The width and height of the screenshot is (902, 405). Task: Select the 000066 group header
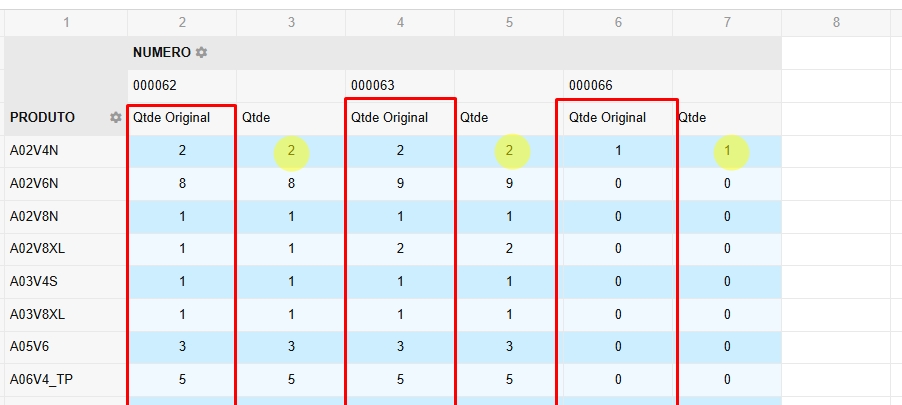(590, 86)
